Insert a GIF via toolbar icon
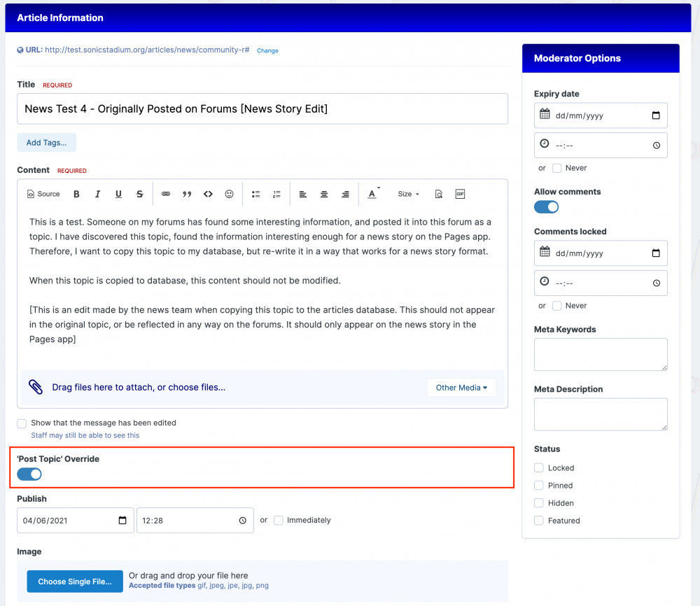 coord(461,194)
